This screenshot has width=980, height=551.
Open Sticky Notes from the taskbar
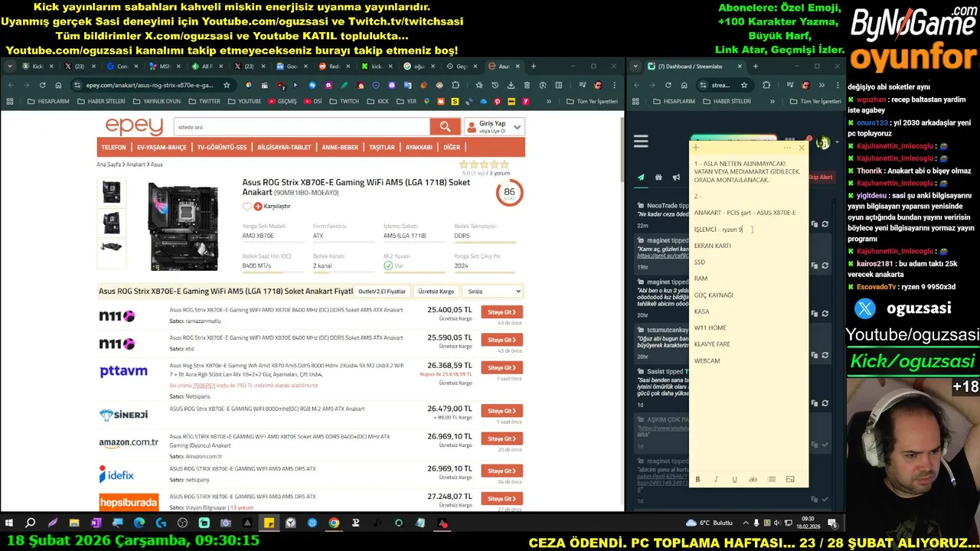click(269, 523)
